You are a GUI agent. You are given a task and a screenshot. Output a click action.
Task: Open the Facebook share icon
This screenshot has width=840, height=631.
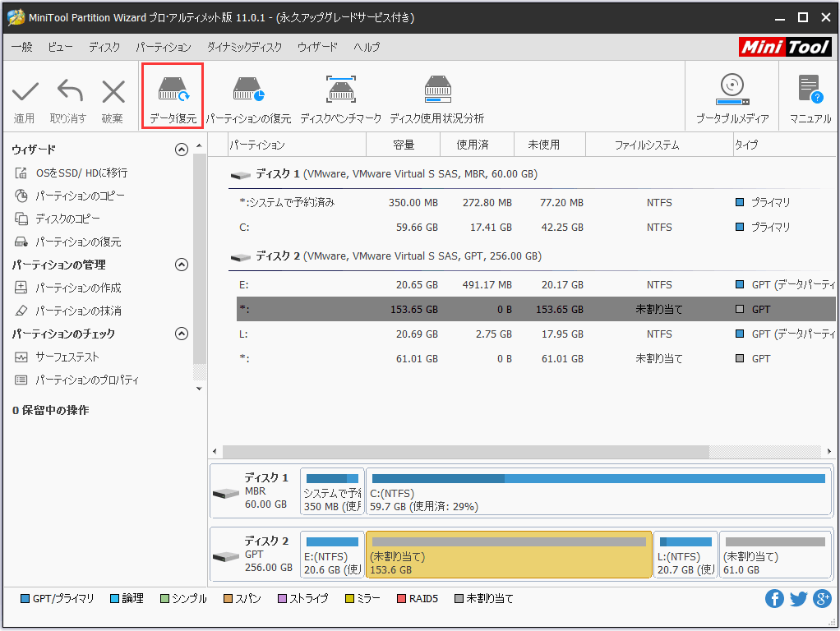pos(774,598)
